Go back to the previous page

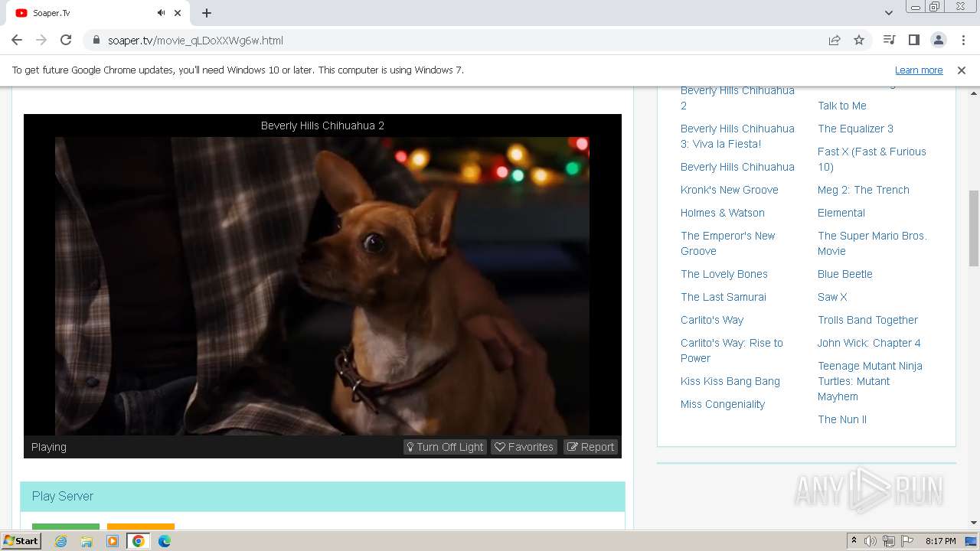click(x=17, y=41)
